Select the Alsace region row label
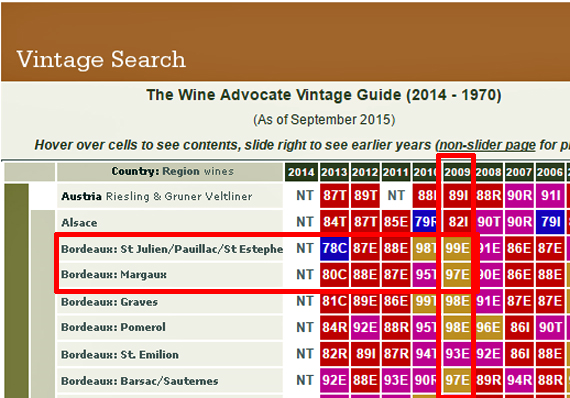Viewport: 570px width, 398px height. 79,222
